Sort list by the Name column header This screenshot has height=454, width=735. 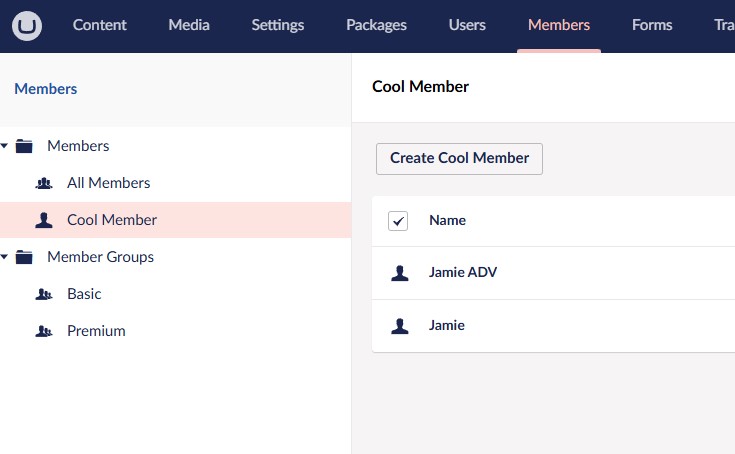[448, 220]
